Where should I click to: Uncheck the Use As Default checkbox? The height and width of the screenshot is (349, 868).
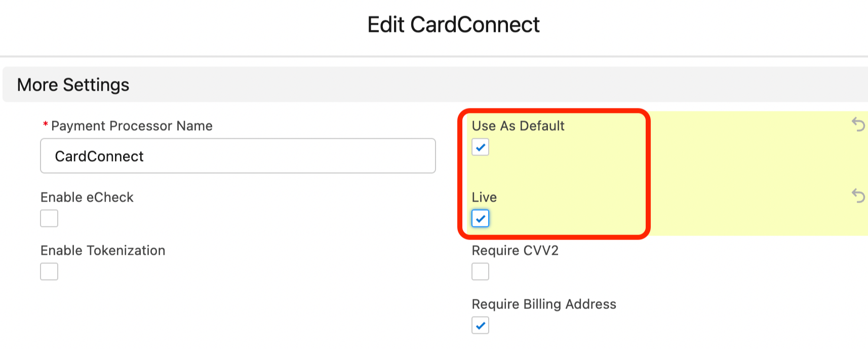pyautogui.click(x=480, y=147)
